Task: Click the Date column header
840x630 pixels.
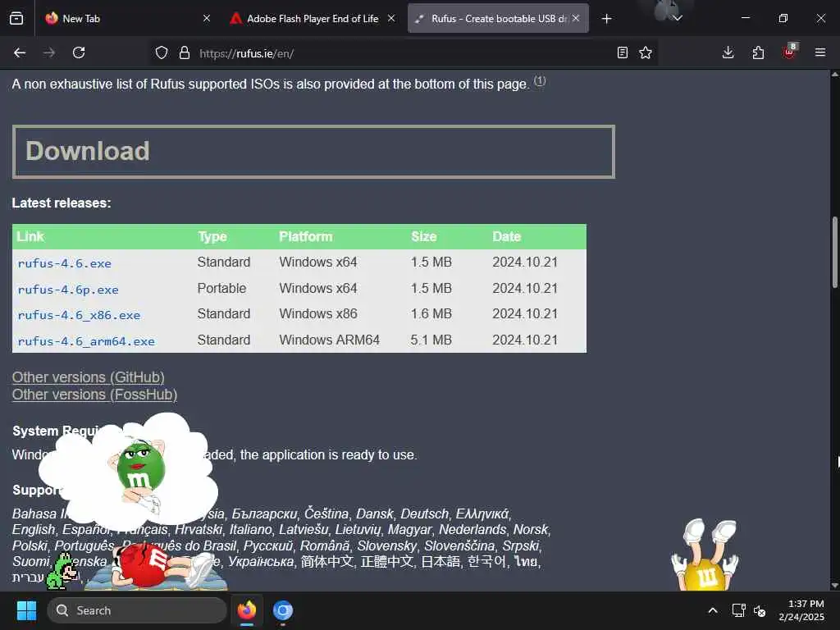Action: point(506,237)
